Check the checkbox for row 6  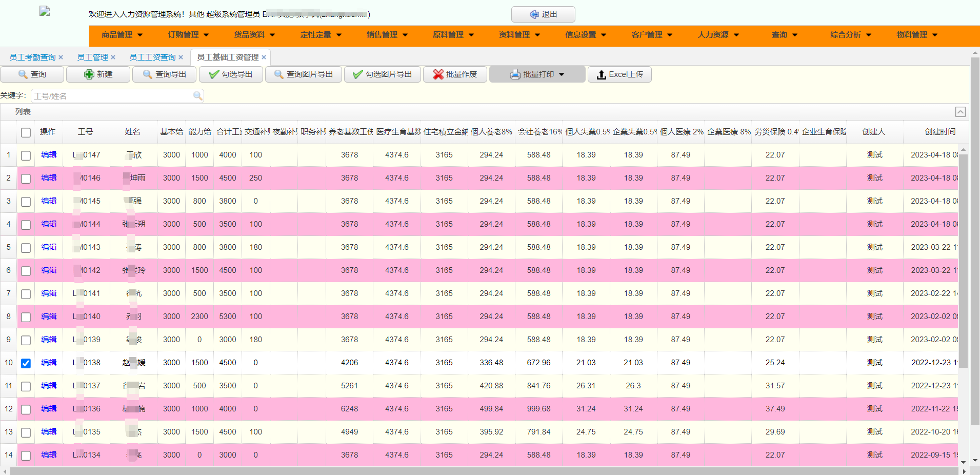(26, 271)
